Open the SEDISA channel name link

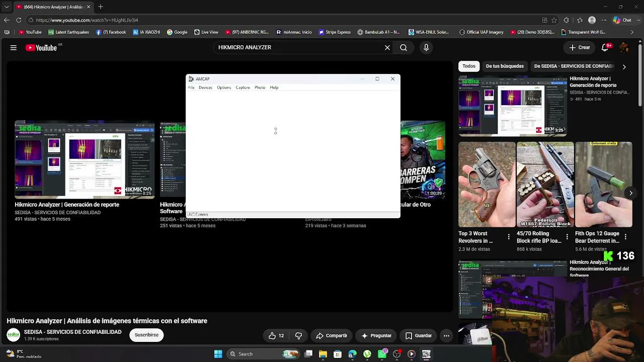73,332
